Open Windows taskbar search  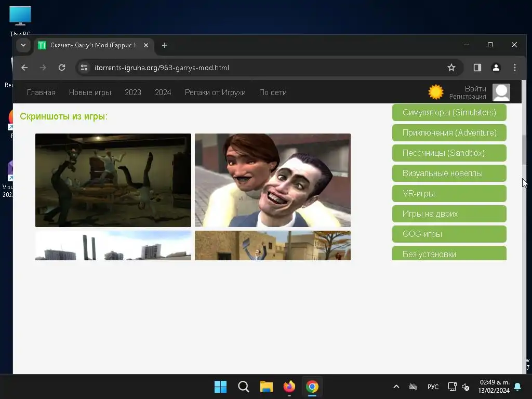pyautogui.click(x=243, y=387)
